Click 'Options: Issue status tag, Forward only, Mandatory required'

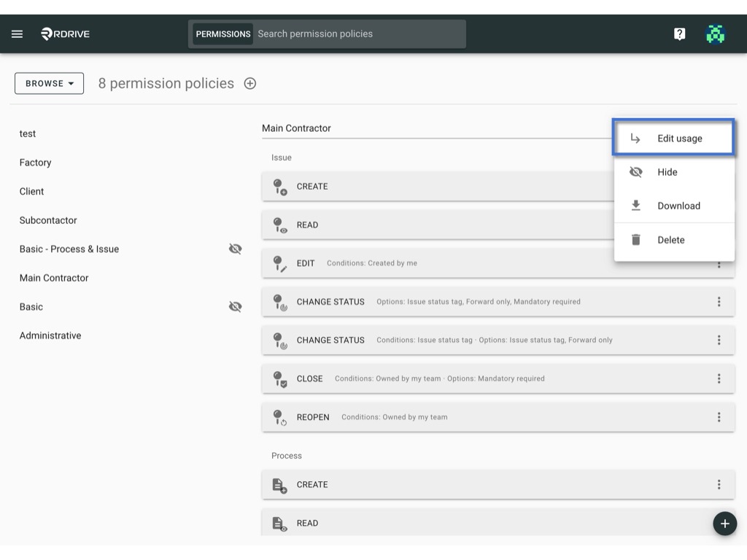pyautogui.click(x=479, y=302)
